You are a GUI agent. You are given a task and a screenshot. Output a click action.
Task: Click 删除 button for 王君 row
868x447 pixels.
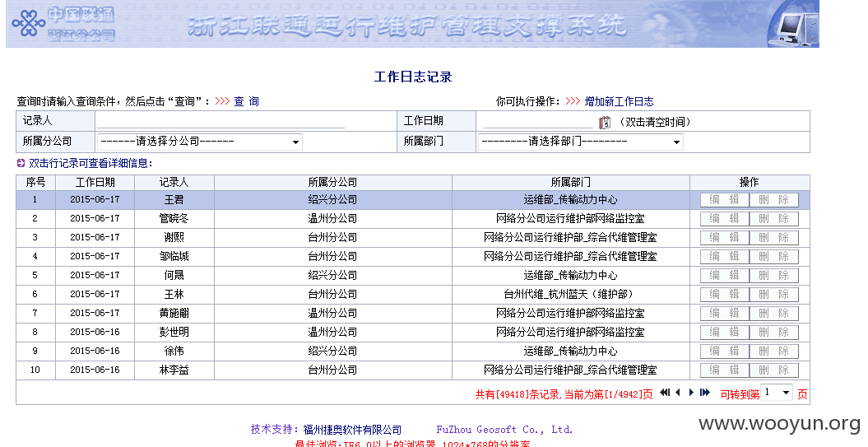pos(774,200)
